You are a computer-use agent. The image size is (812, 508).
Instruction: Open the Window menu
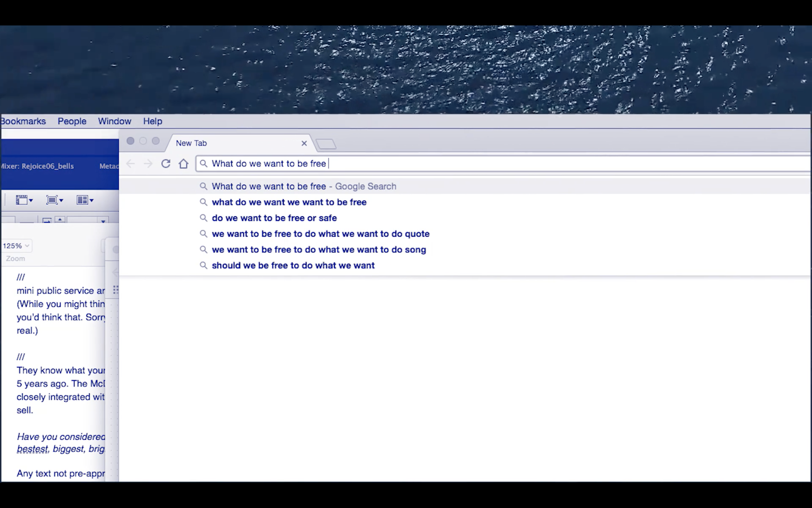114,121
